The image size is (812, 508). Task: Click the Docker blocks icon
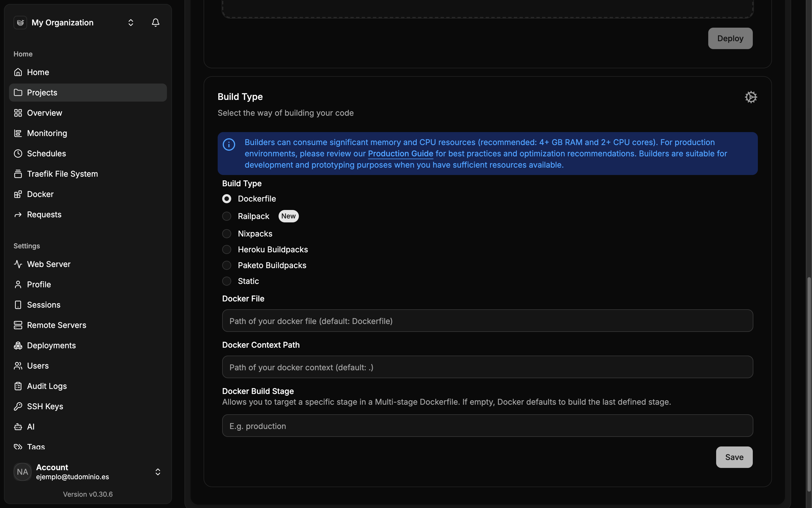coord(18,194)
